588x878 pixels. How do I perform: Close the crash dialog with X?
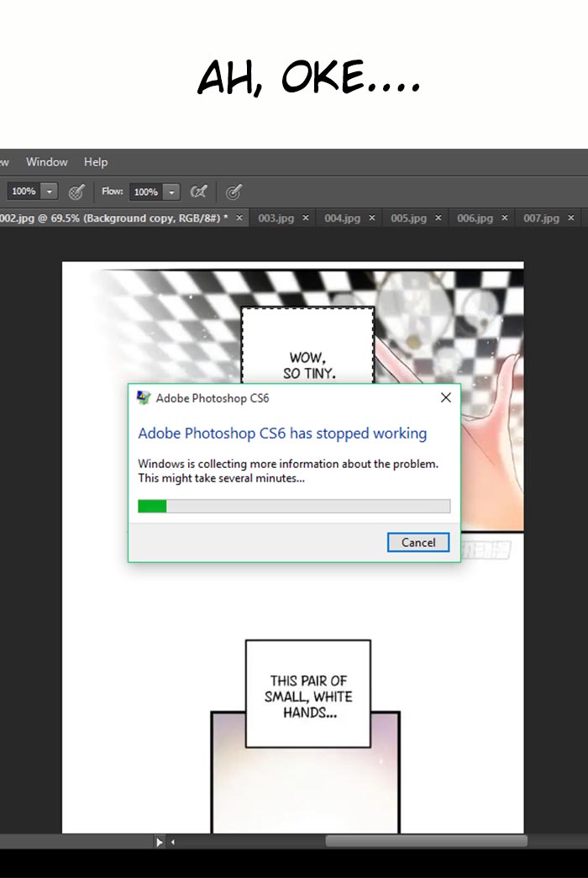pos(445,398)
